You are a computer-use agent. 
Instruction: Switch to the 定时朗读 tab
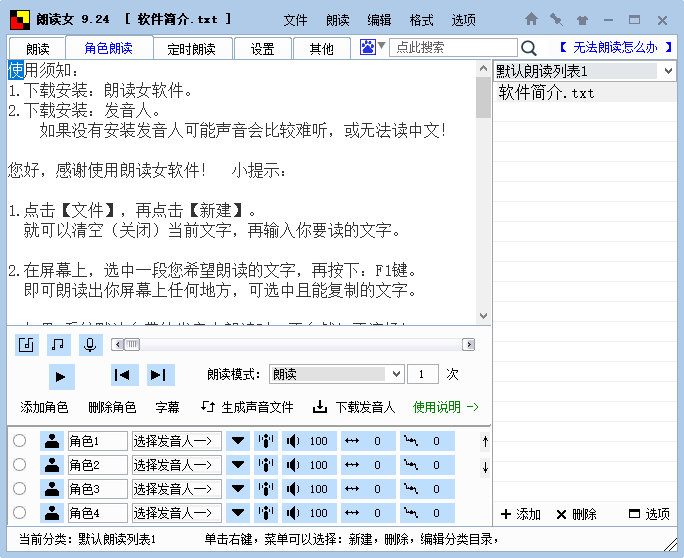click(192, 49)
